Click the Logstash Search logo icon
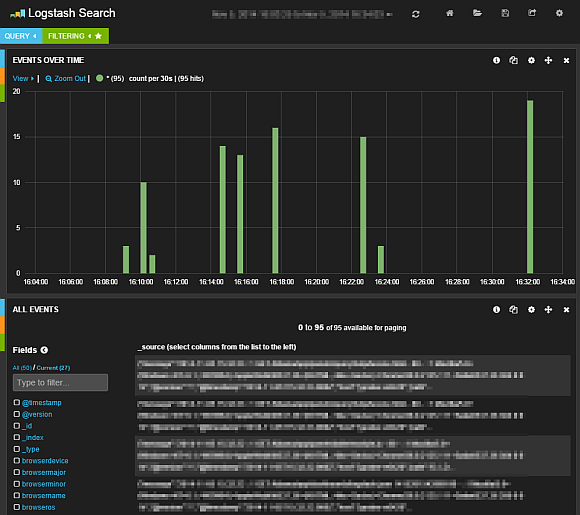Viewport: 580px width, 515px height. click(x=17, y=14)
